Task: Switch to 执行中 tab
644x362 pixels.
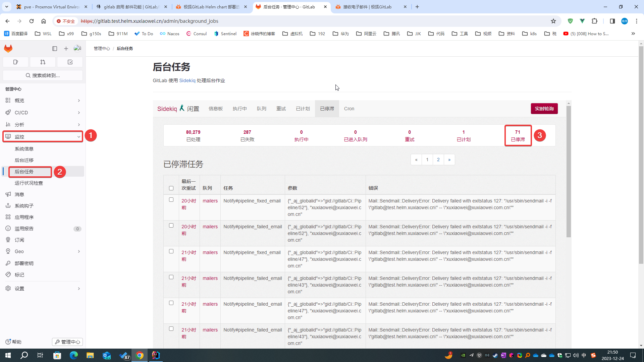Action: [x=239, y=109]
